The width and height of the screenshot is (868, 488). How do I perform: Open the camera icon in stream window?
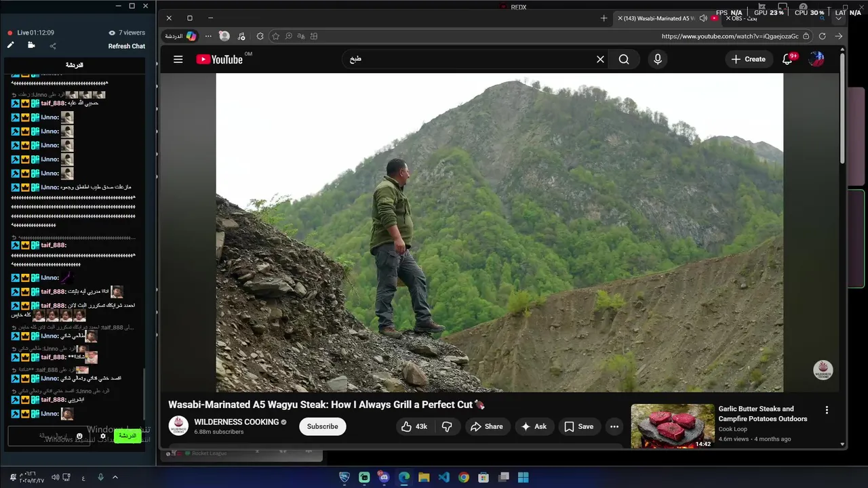31,45
